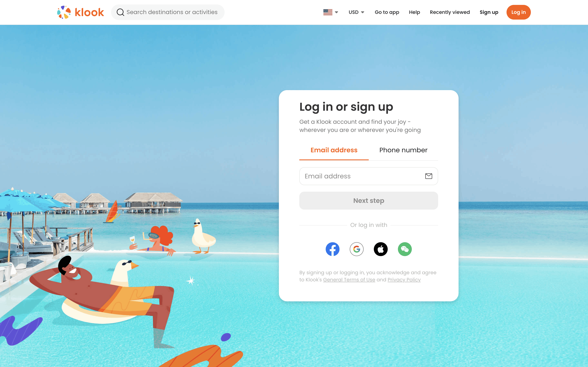Click the US flag icon
Image resolution: width=588 pixels, height=367 pixels.
pyautogui.click(x=328, y=12)
